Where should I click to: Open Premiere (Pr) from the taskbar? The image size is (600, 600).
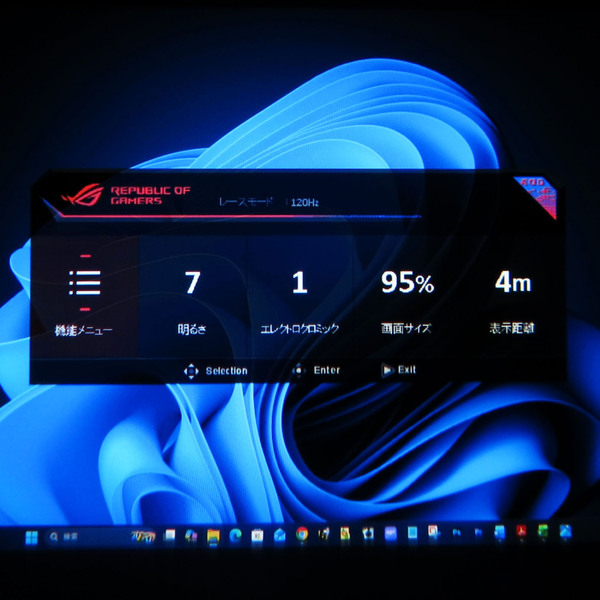tap(478, 532)
